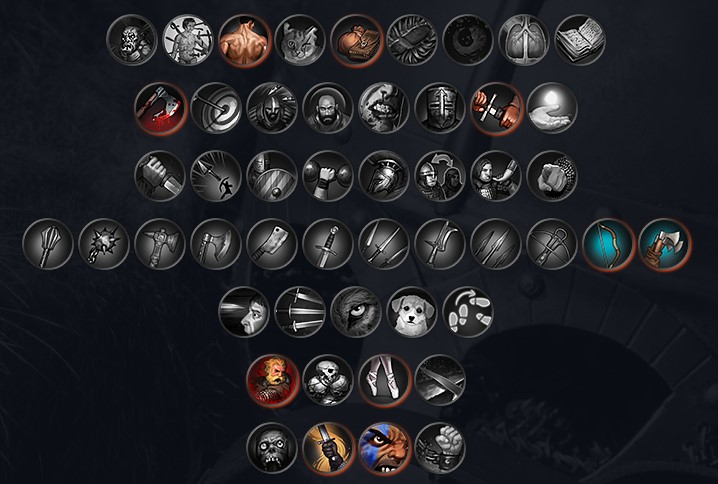This screenshot has width=718, height=484.
Task: Choose the ballet pointe shoes perk
Action: coord(384,381)
